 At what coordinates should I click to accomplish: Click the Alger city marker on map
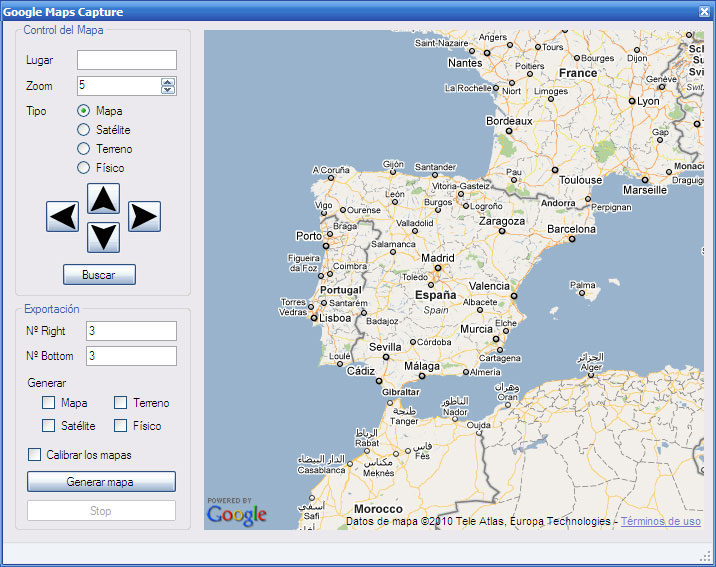[591, 375]
